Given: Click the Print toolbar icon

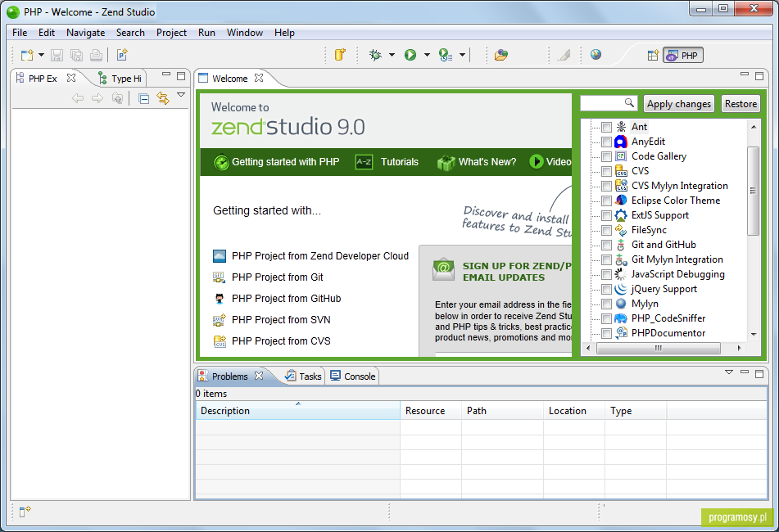Looking at the screenshot, I should click(97, 55).
